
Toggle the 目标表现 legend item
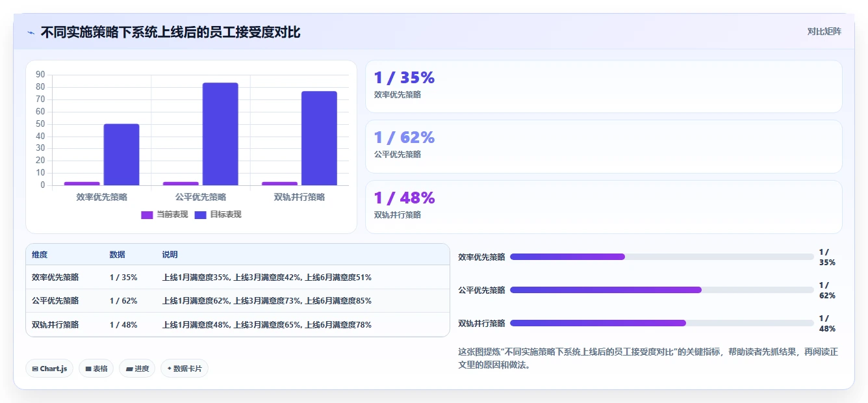[x=218, y=214]
